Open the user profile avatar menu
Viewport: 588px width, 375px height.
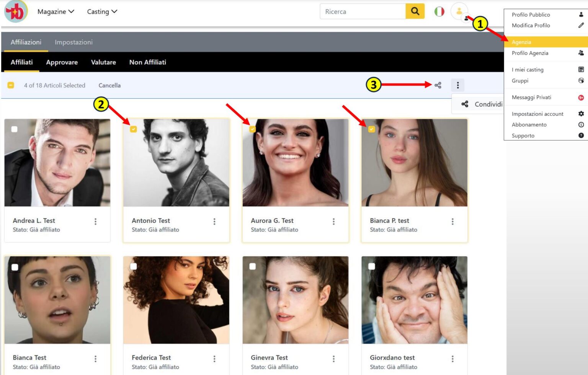pos(459,11)
